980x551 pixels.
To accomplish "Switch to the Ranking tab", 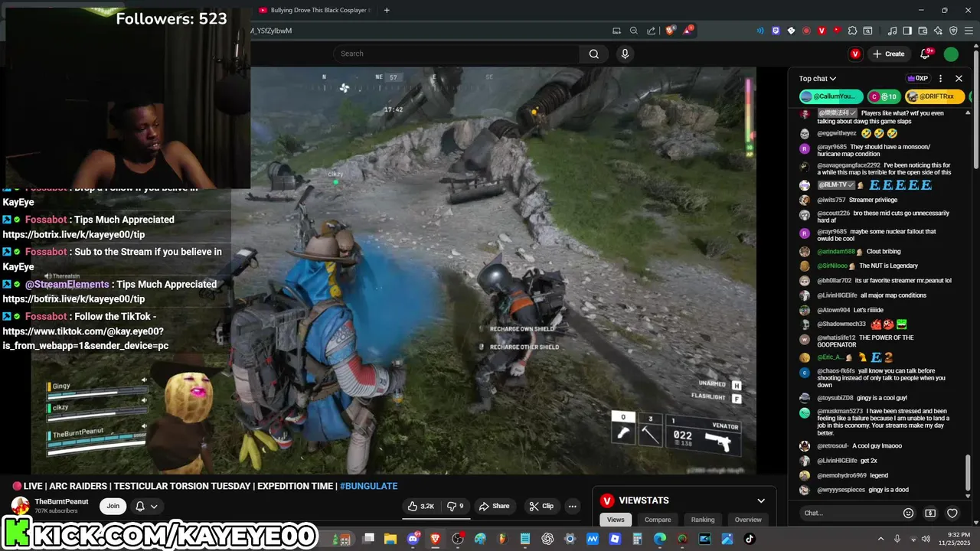I will pyautogui.click(x=703, y=520).
